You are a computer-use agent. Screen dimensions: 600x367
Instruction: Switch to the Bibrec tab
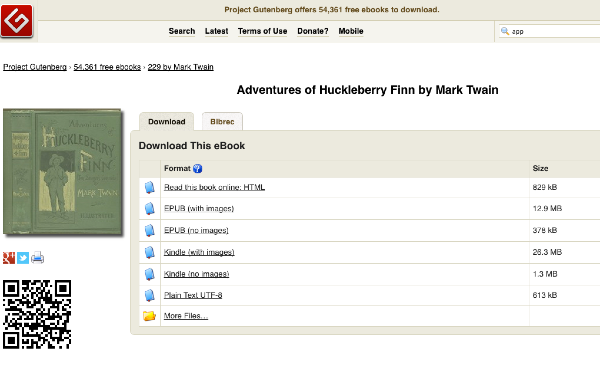(x=222, y=122)
